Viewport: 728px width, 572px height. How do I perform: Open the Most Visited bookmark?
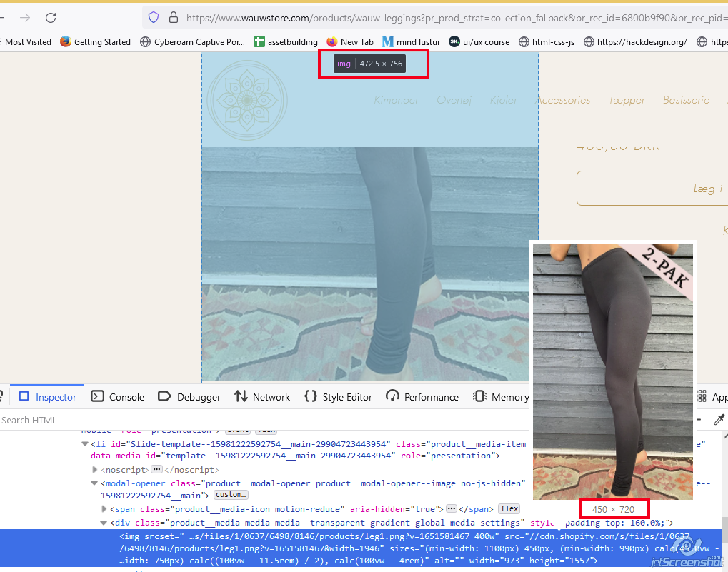(x=28, y=41)
